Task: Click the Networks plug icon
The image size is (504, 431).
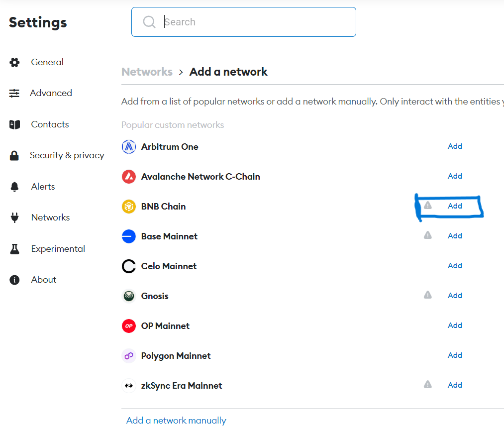Action: tap(14, 218)
